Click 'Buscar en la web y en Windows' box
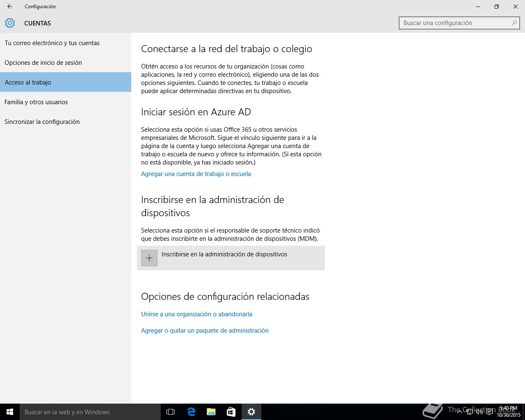The width and height of the screenshot is (525, 420). pyautogui.click(x=90, y=412)
